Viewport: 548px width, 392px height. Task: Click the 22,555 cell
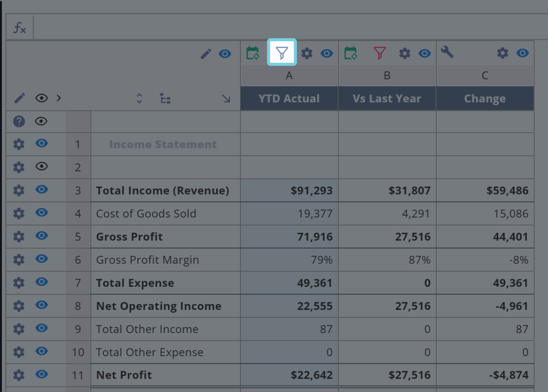pyautogui.click(x=289, y=306)
